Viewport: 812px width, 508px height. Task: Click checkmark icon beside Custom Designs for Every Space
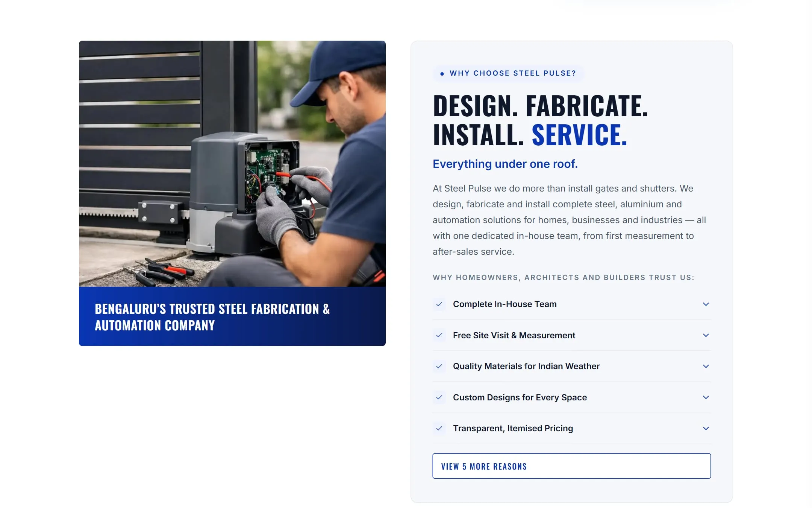coord(439,397)
